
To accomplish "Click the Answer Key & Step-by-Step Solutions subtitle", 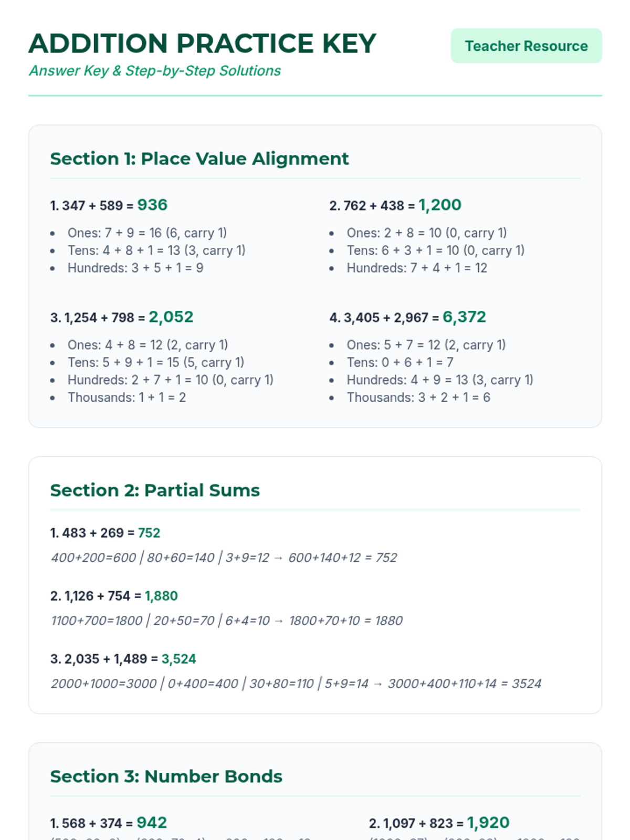I will [155, 71].
